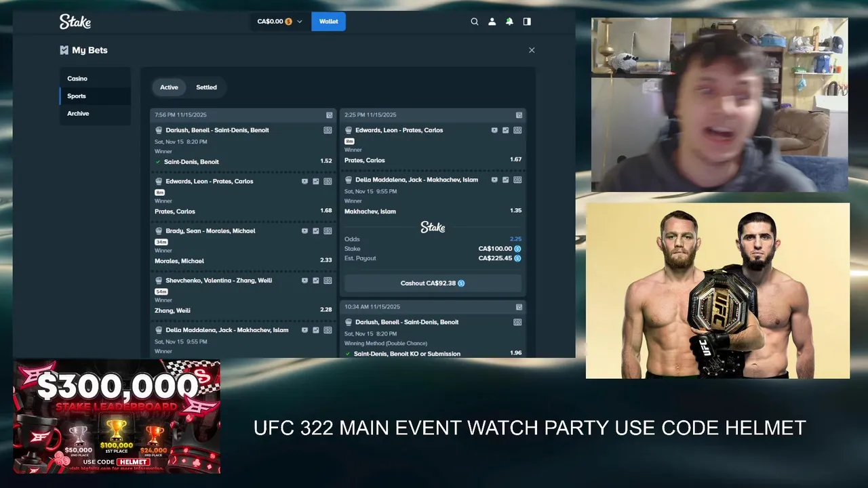The height and width of the screenshot is (488, 868).
Task: Open receipt icon for 10:34 AM bet slip
Action: click(519, 307)
